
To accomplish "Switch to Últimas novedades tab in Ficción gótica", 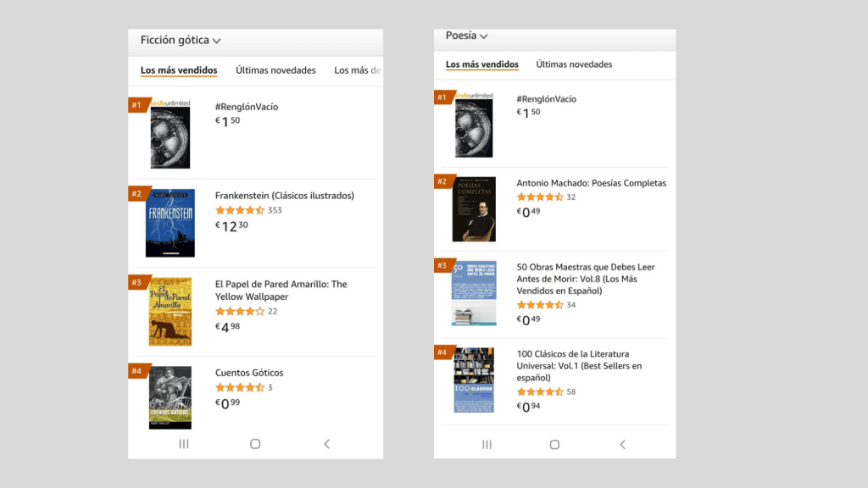I will 275,70.
